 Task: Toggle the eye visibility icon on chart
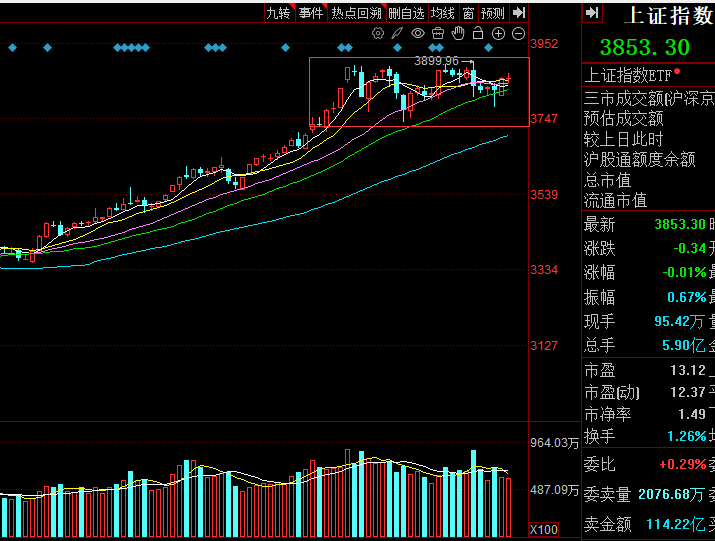click(418, 33)
